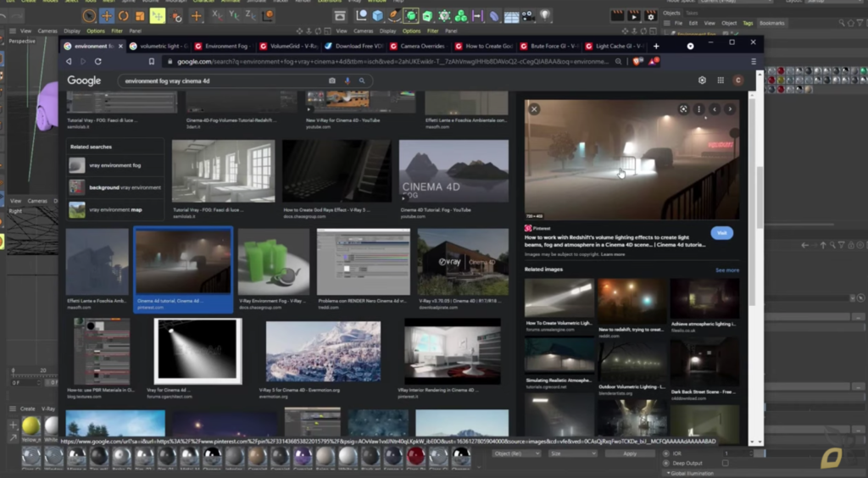Activate the Scale tool in Cinema 4D toolbar
868x478 pixels.
140,16
